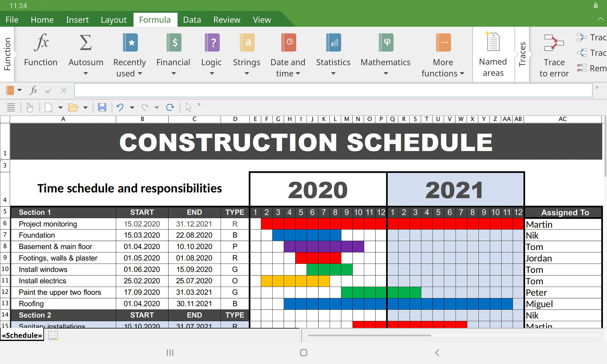Switch to the Home tab

pos(42,20)
